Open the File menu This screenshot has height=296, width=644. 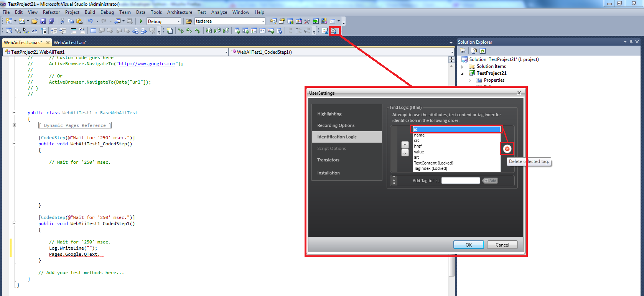coord(6,12)
